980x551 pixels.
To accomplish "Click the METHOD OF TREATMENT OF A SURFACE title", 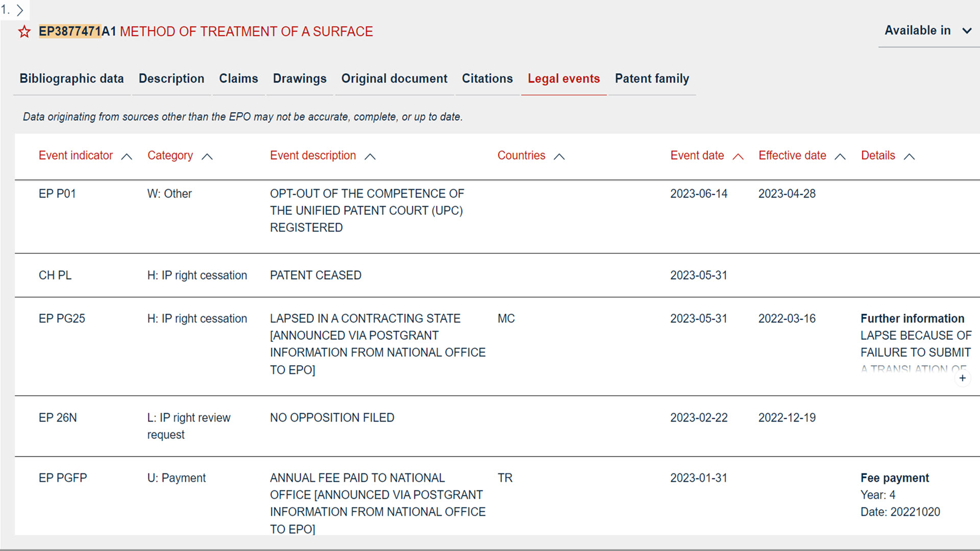I will pyautogui.click(x=246, y=32).
